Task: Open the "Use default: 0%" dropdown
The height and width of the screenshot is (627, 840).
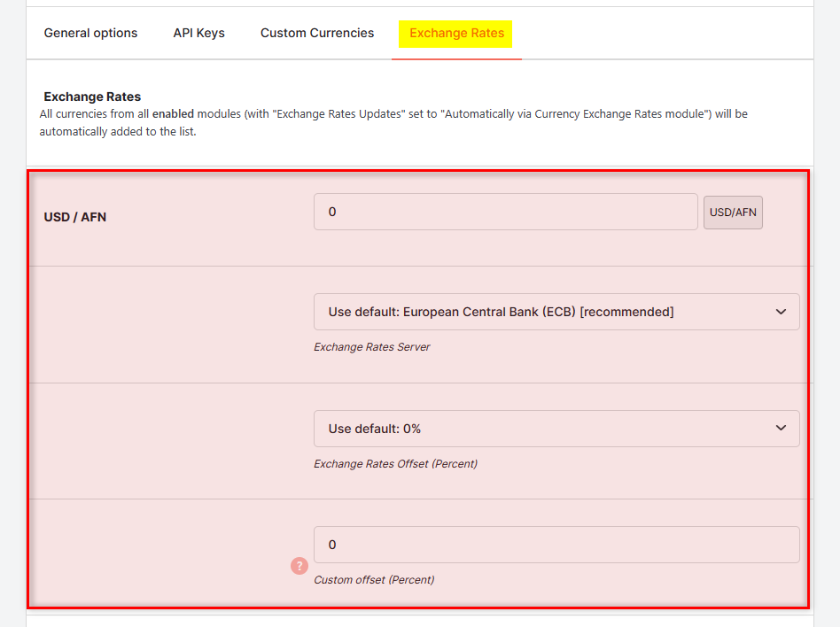Action: tap(556, 429)
